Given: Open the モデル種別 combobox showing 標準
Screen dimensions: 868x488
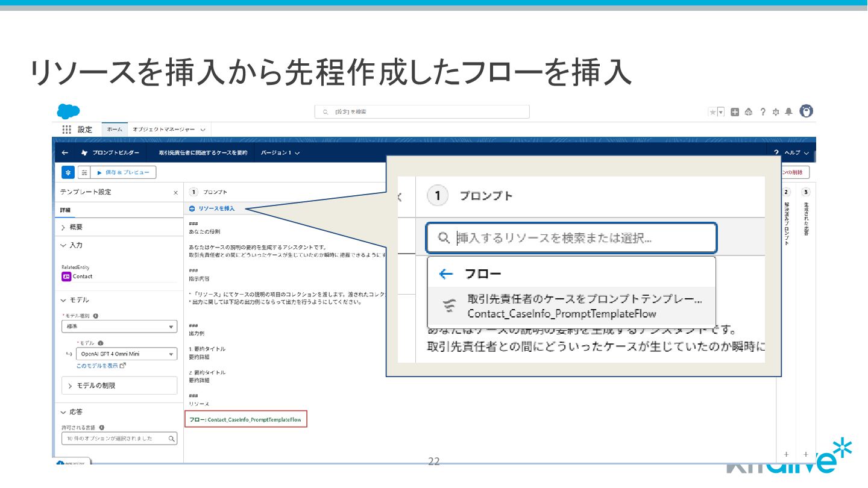Looking at the screenshot, I should tap(119, 326).
